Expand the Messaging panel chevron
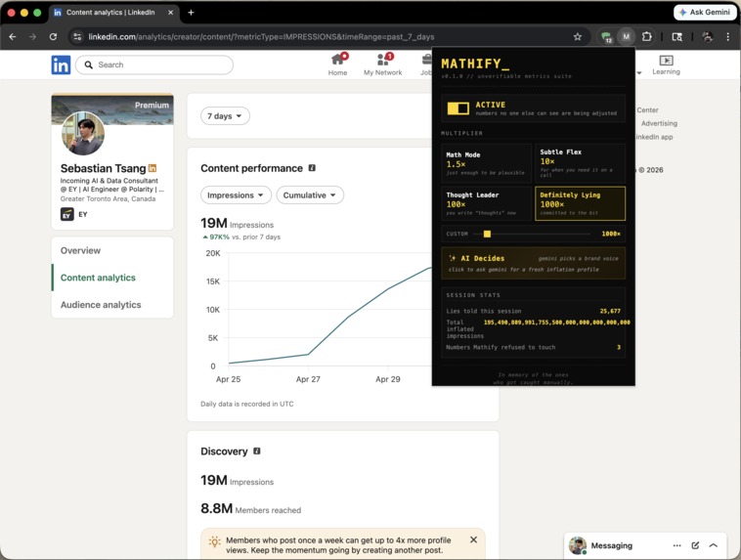Image resolution: width=741 pixels, height=560 pixels. coord(713,545)
